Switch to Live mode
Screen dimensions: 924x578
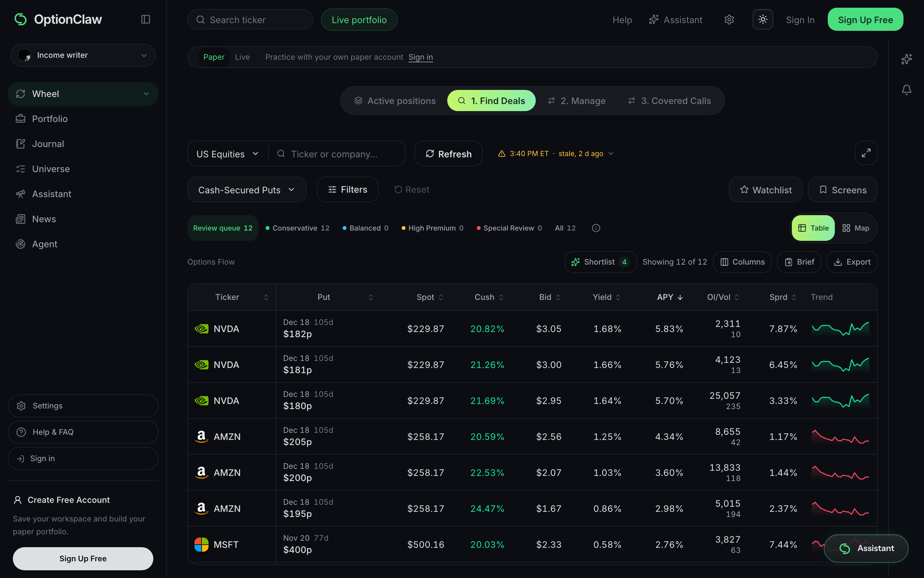(x=242, y=57)
